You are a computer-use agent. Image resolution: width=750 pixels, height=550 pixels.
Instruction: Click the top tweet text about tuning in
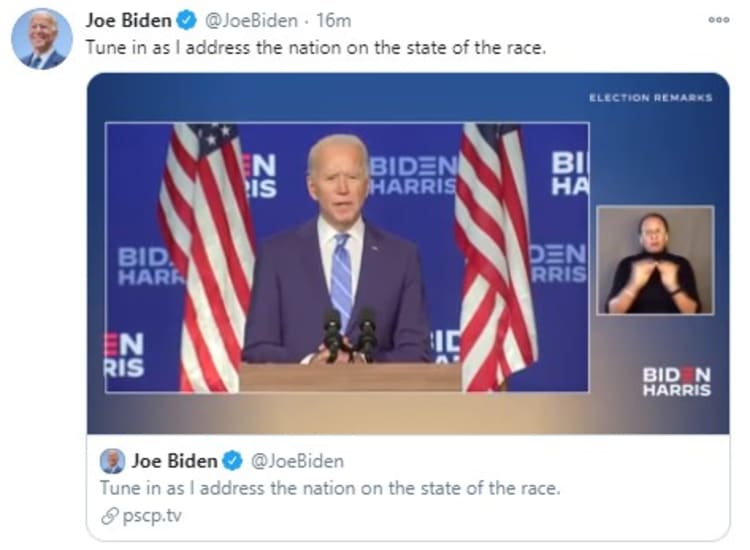coord(316,47)
